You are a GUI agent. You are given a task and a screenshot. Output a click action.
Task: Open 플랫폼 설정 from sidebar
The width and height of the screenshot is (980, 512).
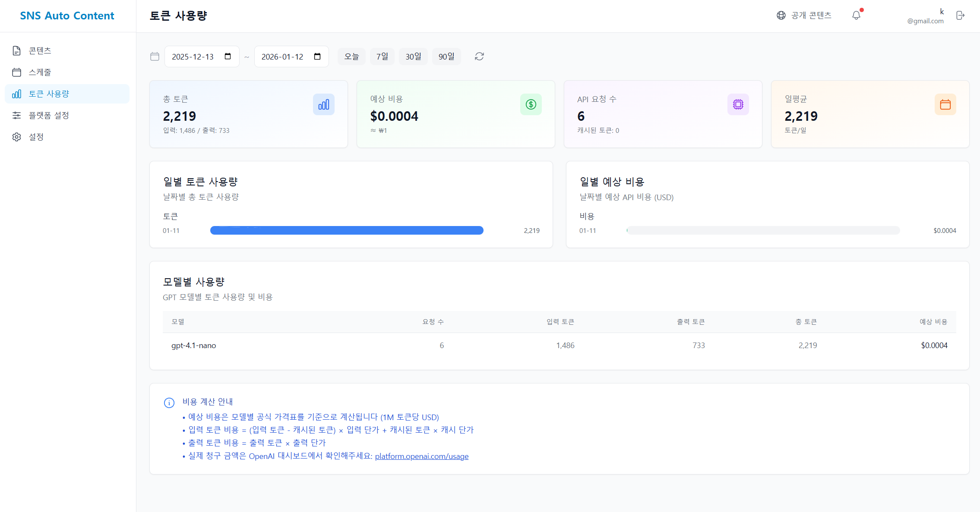(x=48, y=116)
